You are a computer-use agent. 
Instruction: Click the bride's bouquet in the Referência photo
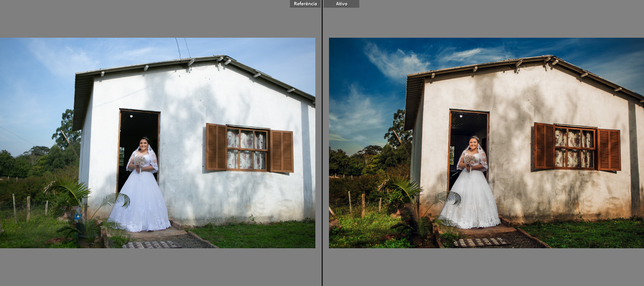[x=140, y=160]
